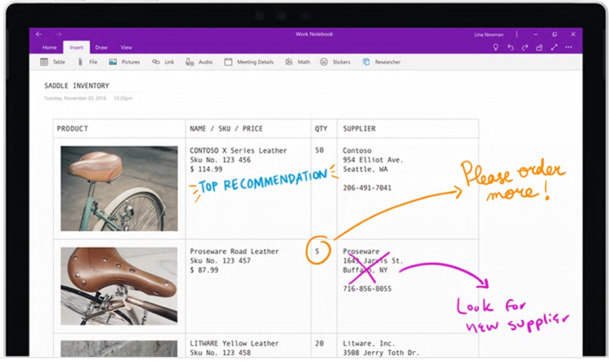Enter full screen mode

554,47
